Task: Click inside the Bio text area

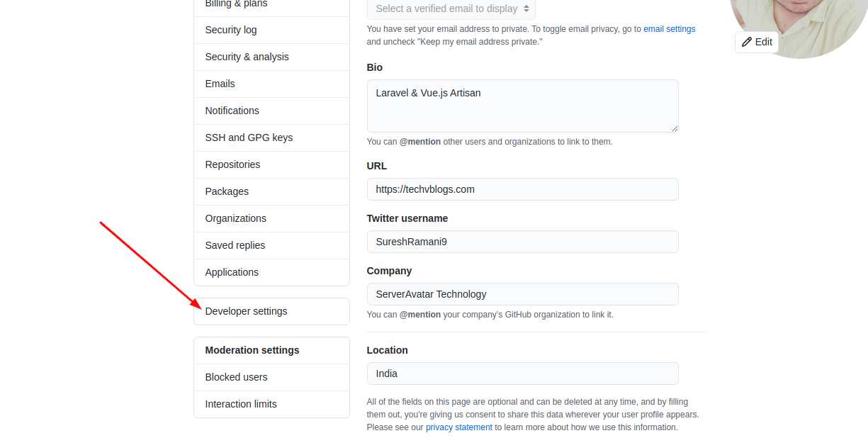Action: pyautogui.click(x=522, y=106)
